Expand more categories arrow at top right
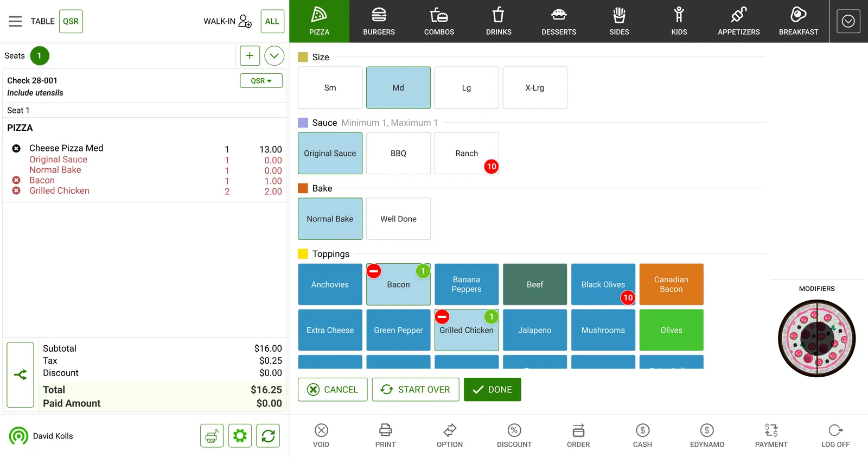This screenshot has width=868, height=457. 848,21
